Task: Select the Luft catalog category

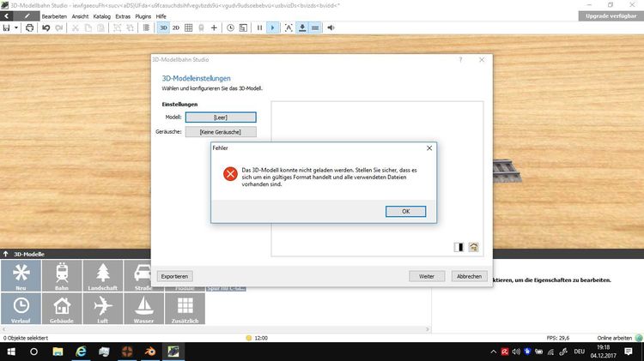Action: [103, 309]
